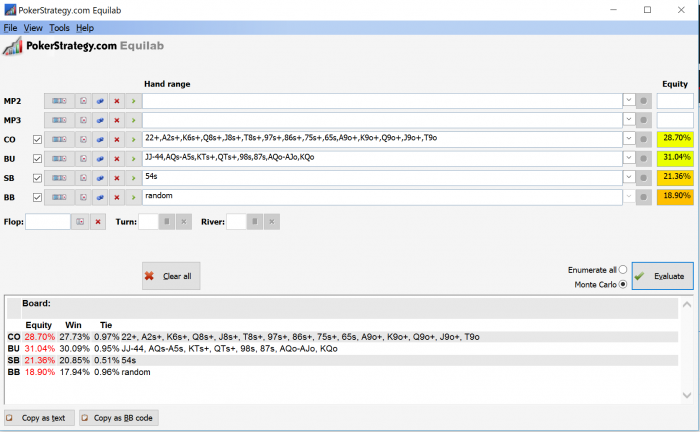Open hand range selector grid for MP2
This screenshot has width=700, height=432.
point(59,101)
